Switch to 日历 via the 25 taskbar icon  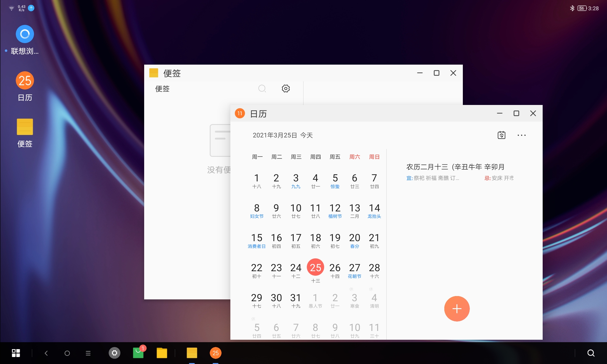click(x=215, y=353)
